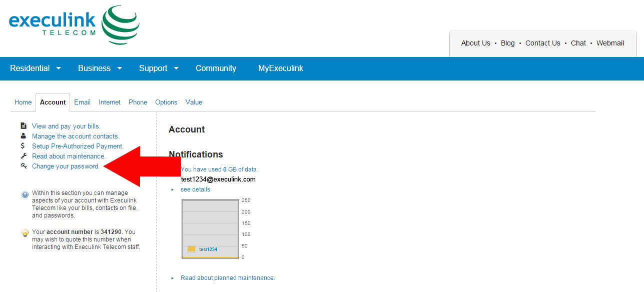
Task: Open the Community menu item
Action: click(216, 68)
